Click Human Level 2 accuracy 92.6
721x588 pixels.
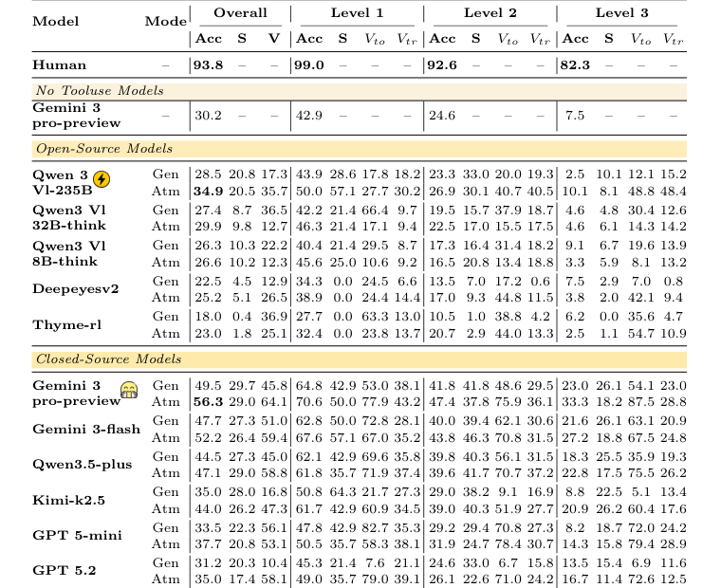coord(442,64)
